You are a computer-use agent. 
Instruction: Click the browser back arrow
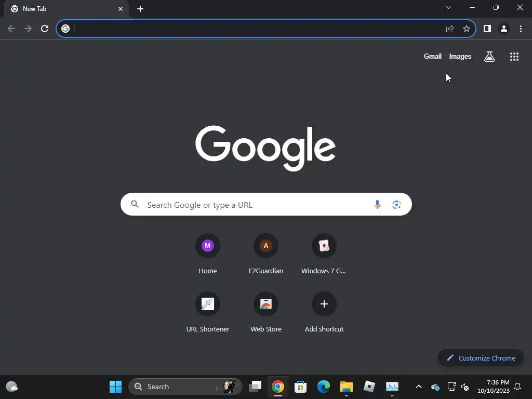click(x=11, y=29)
